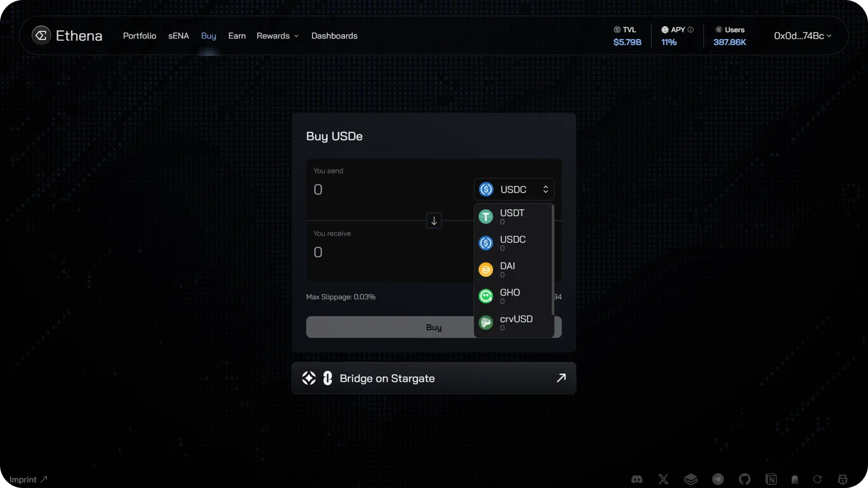Click the bug report icon

tap(843, 479)
